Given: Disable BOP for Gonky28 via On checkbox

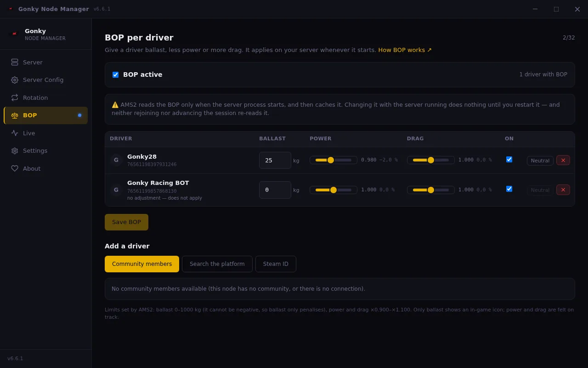Looking at the screenshot, I should click(509, 159).
